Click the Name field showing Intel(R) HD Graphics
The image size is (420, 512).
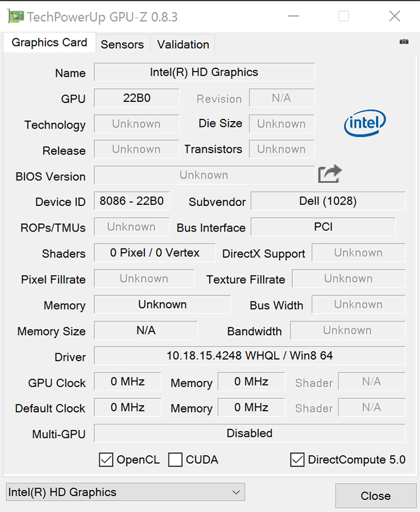pyautogui.click(x=204, y=72)
